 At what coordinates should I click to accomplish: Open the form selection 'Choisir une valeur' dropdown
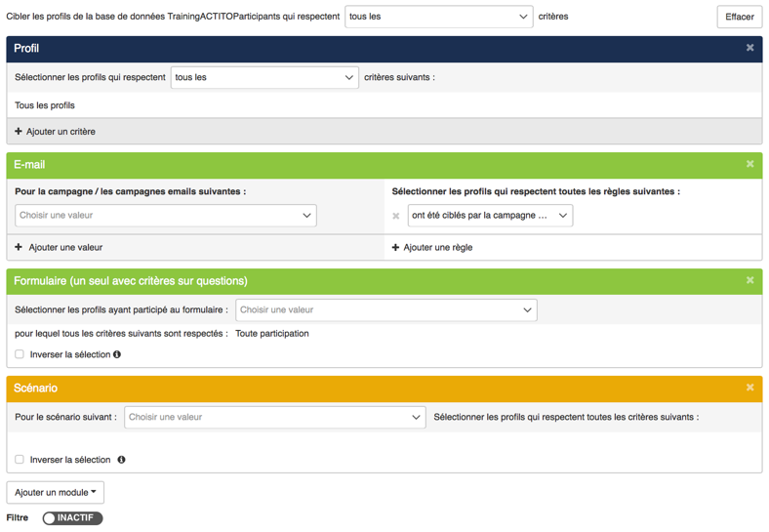385,310
